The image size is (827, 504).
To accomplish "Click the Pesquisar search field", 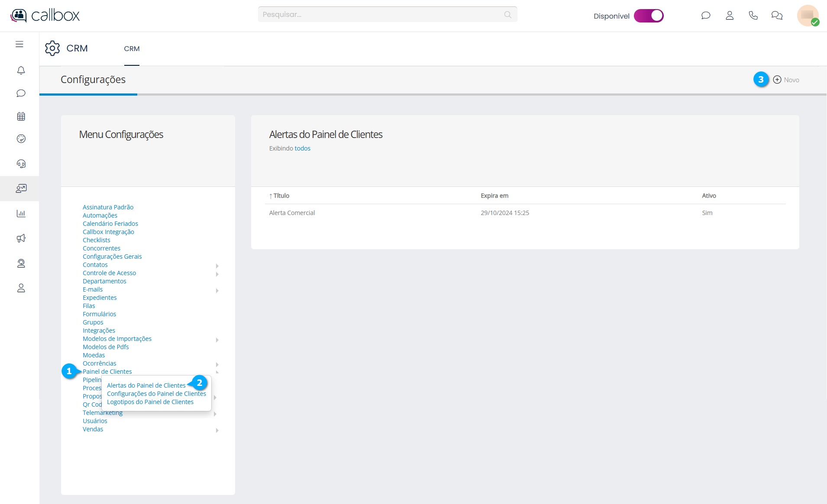I will (382, 15).
